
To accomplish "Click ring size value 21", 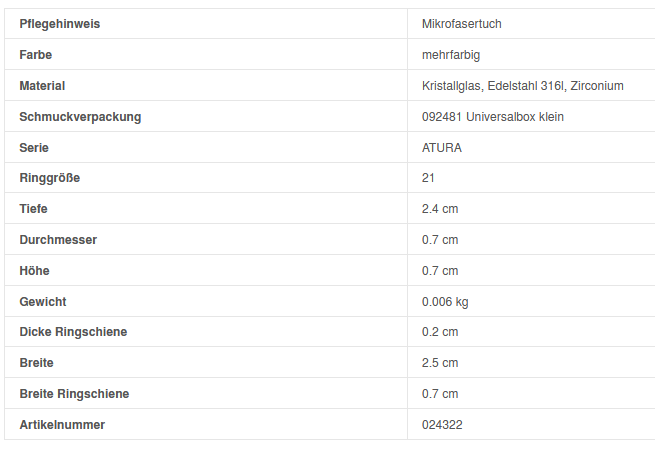I will click(429, 178).
